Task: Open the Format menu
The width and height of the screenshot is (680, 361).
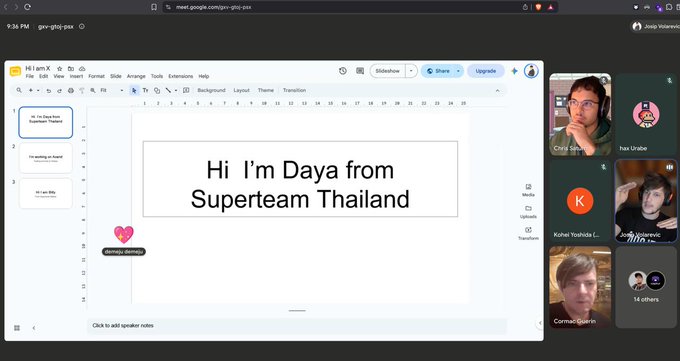Action: coord(96,76)
